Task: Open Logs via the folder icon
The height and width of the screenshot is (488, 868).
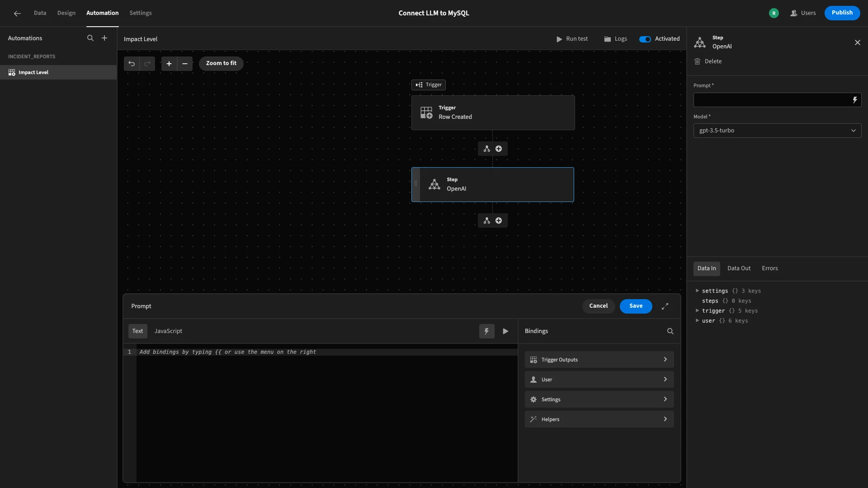Action: [608, 39]
